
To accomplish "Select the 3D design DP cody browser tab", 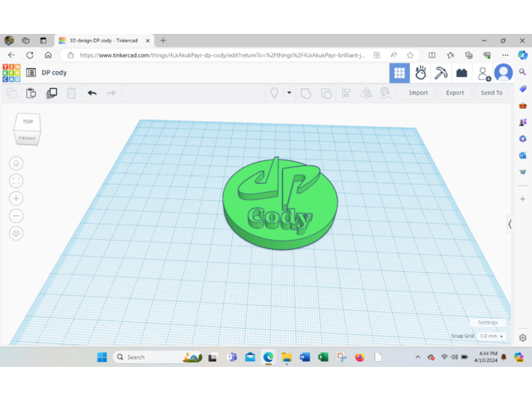I will (x=103, y=41).
